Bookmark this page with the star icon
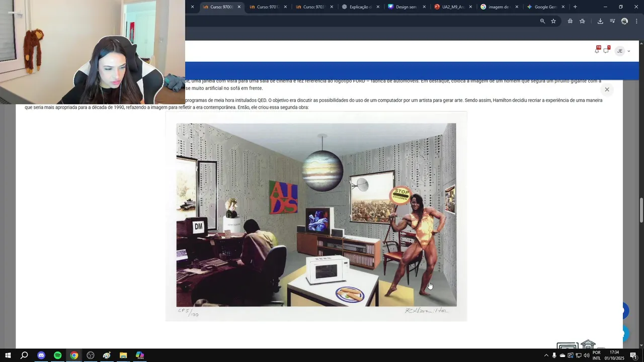This screenshot has width=644, height=362. [553, 21]
